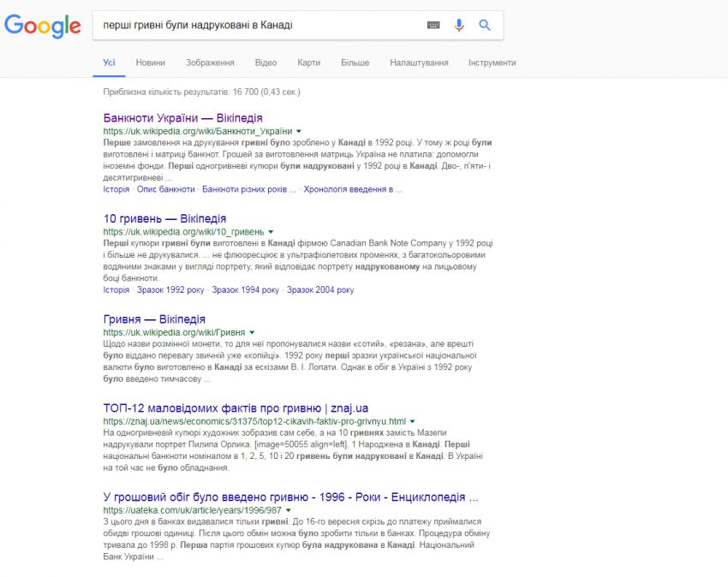Expand dropdown arrow beside znaj.ua URL
Image resolution: width=728 pixels, height=577 pixels.
click(412, 421)
